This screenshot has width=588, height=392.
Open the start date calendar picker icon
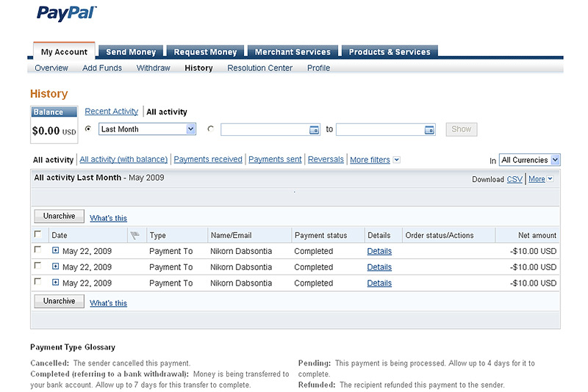click(314, 130)
